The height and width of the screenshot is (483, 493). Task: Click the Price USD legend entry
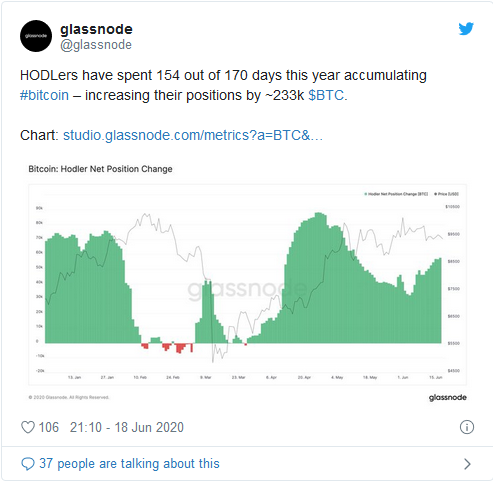[x=447, y=194]
